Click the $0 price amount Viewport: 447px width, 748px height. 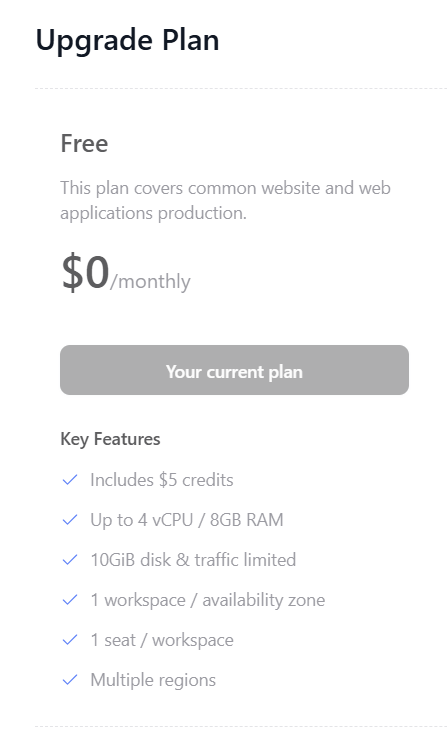point(86,272)
